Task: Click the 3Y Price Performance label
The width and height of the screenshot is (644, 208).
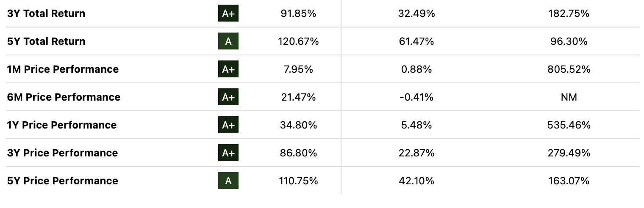Action: click(x=62, y=153)
